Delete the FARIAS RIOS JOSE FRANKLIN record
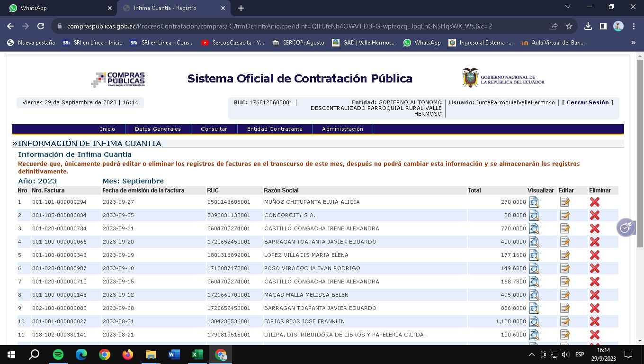 pos(594,321)
